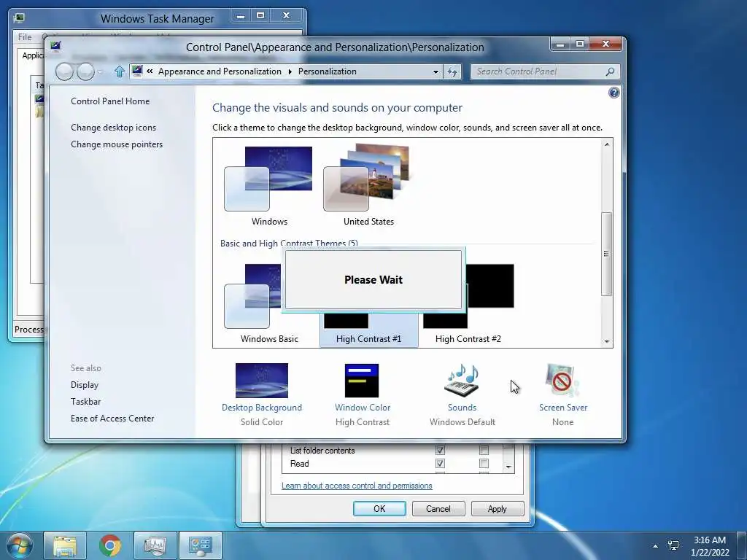
Task: Open the Sounds icon with piano
Action: (462, 381)
